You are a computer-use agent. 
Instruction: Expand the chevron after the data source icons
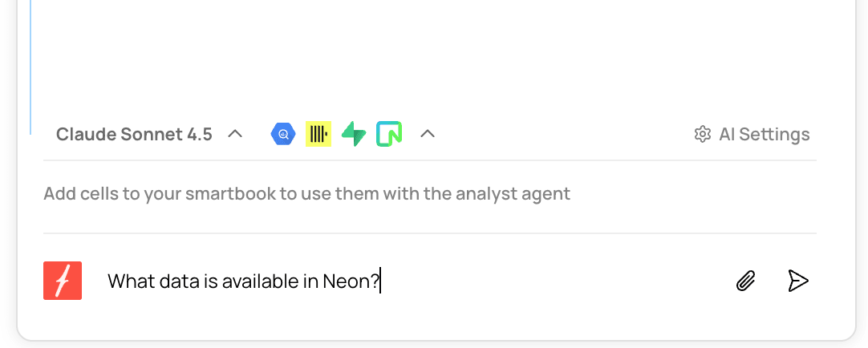pos(428,134)
